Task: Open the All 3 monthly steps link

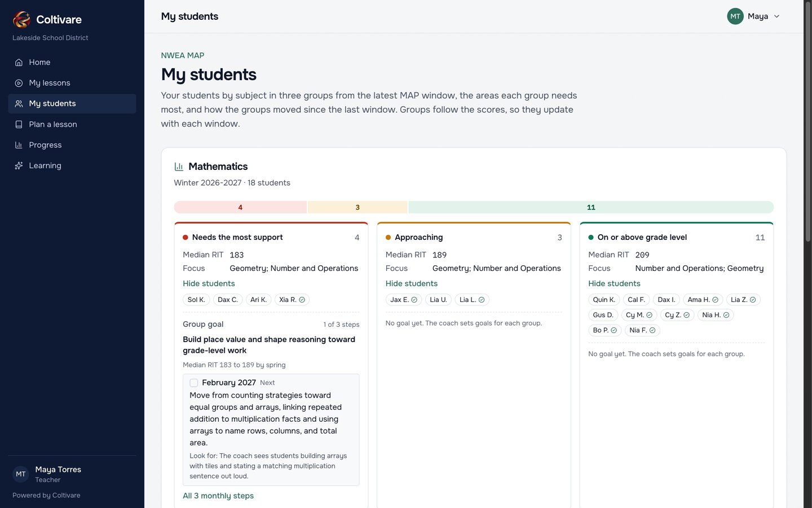Action: pos(218,496)
